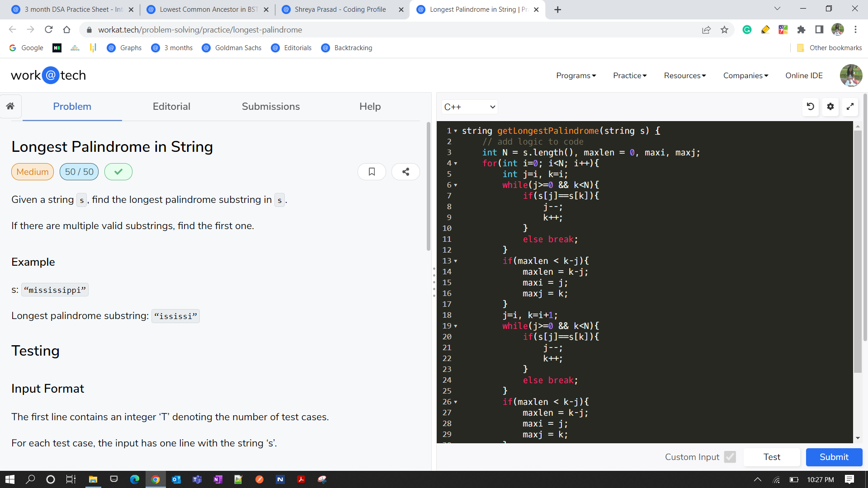Click the Submit button

coord(833,457)
